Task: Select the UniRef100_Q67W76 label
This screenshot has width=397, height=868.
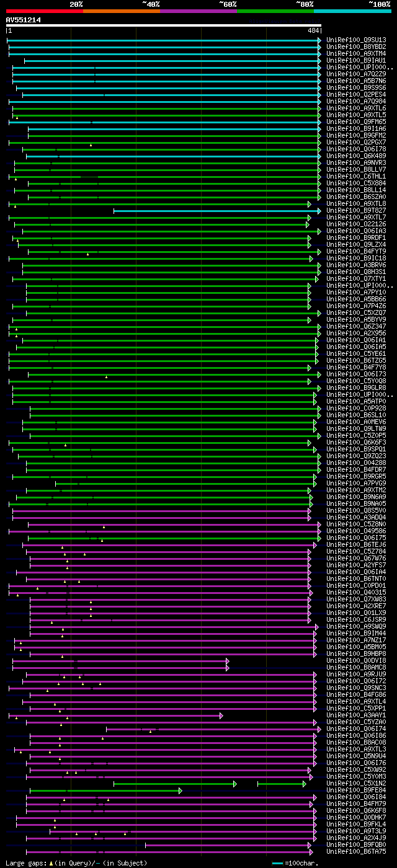Action: pos(356,558)
